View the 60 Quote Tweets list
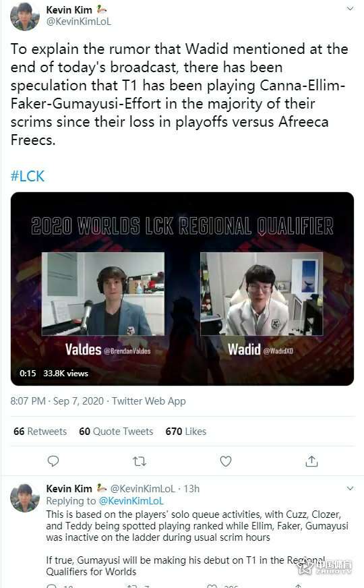 coord(116,432)
